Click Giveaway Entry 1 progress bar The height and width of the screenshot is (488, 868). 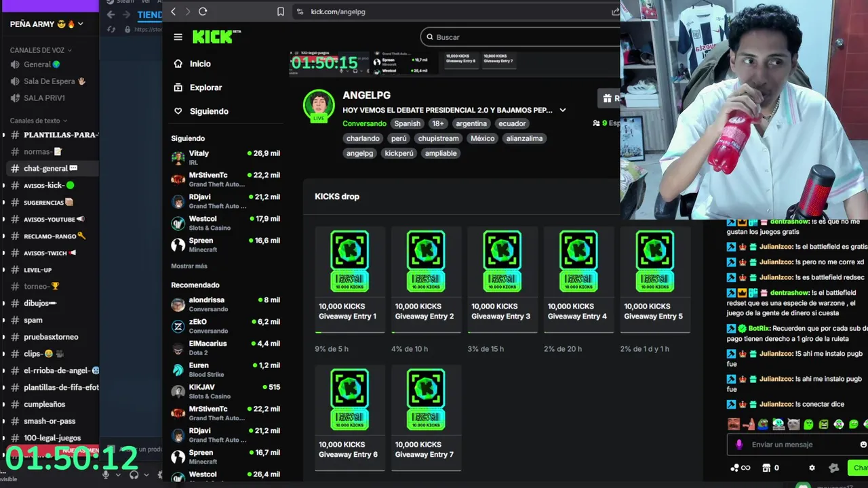[x=350, y=332]
